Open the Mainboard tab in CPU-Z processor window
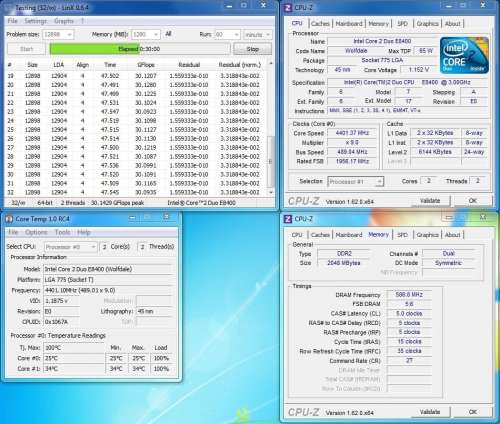 click(349, 24)
